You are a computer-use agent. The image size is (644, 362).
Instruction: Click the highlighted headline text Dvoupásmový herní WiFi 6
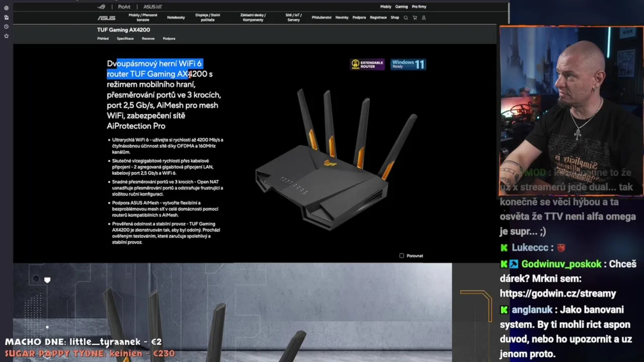click(x=154, y=63)
